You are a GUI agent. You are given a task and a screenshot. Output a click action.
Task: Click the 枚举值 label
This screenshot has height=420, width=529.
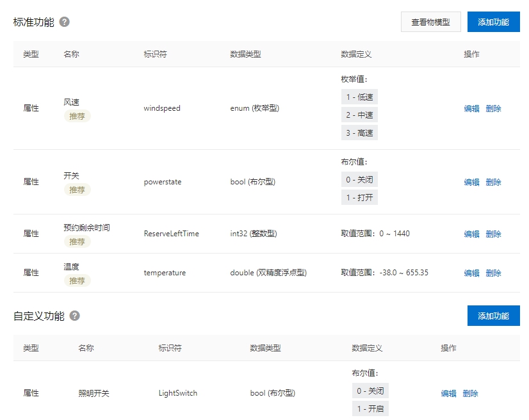[x=354, y=79]
